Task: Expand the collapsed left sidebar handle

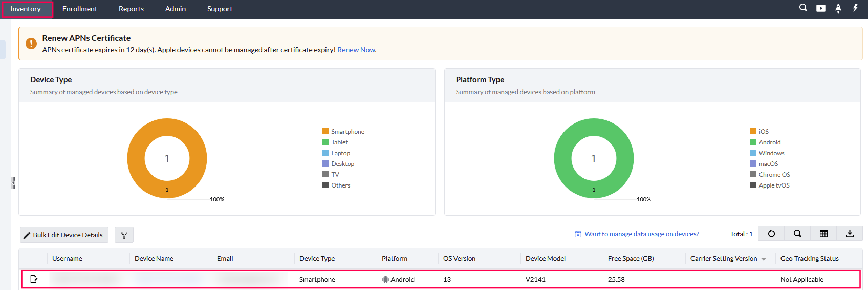Action: (13, 183)
